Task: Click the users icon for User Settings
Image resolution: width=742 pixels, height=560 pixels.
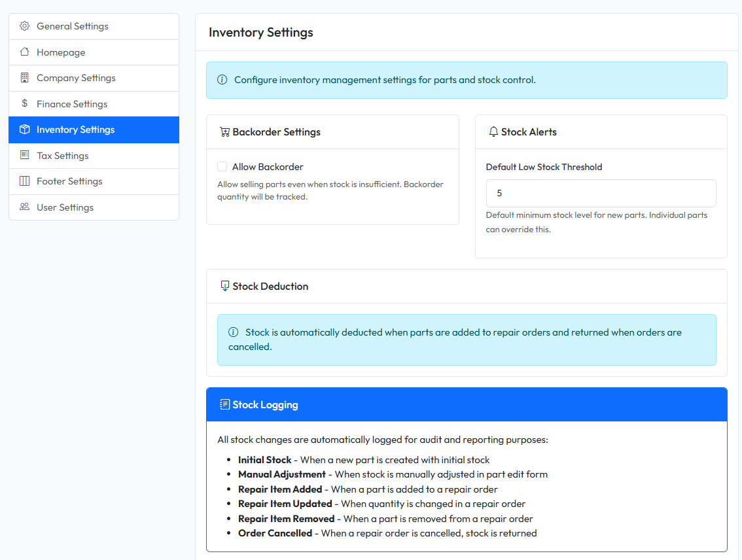Action: (x=24, y=207)
